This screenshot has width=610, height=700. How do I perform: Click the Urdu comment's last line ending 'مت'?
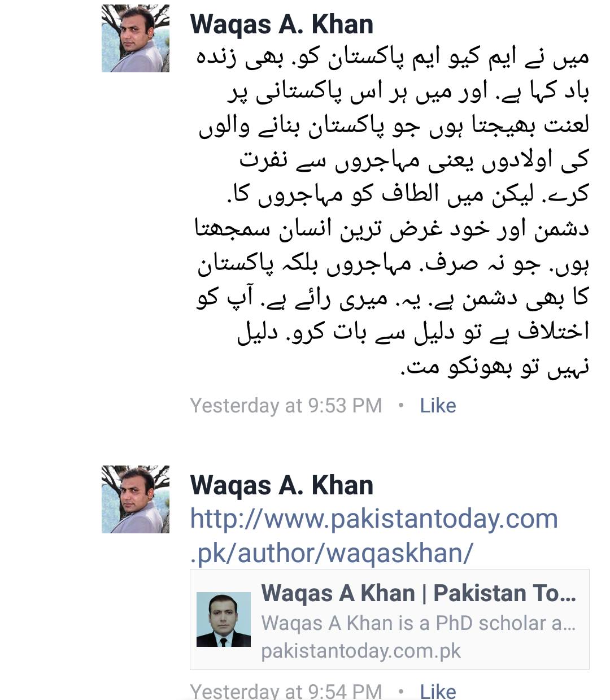(x=495, y=366)
